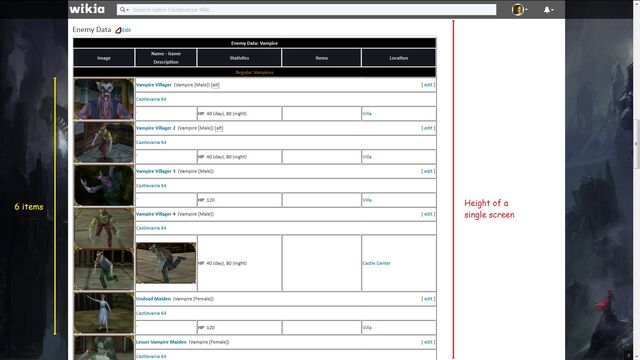
Task: Open Castlevania 64 under Lesser Vampire Maiden
Action: [151, 356]
